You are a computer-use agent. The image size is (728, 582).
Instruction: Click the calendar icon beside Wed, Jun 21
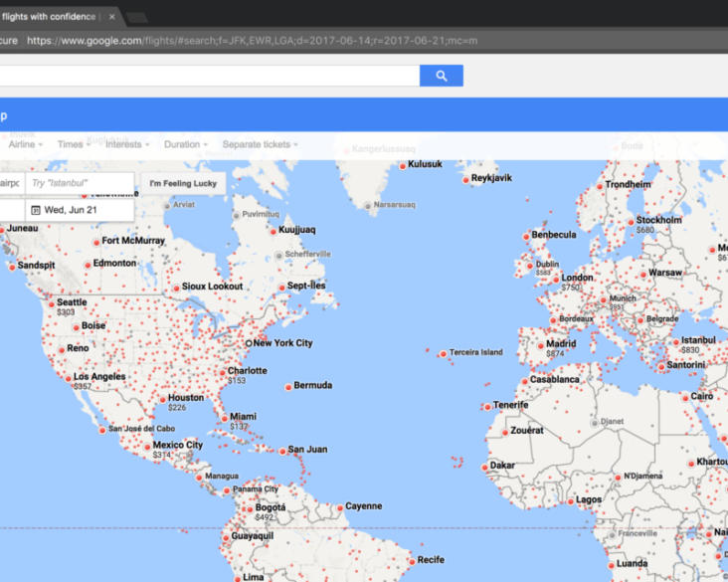pyautogui.click(x=36, y=210)
